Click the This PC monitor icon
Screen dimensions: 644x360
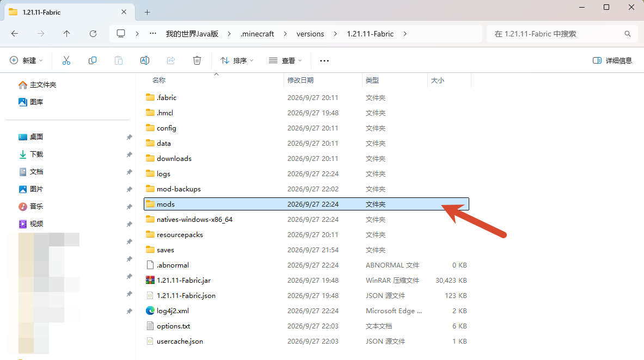click(121, 34)
